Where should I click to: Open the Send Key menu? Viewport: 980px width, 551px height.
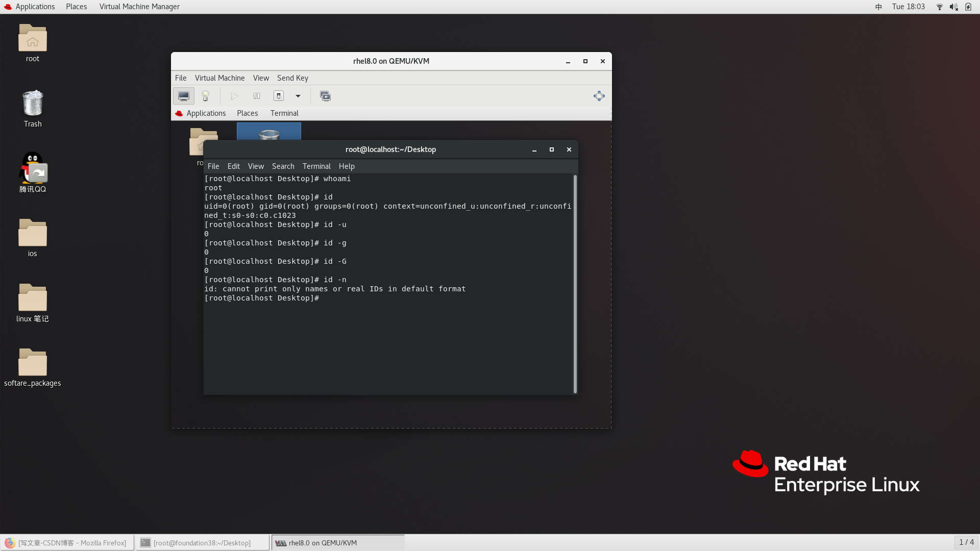pos(292,78)
